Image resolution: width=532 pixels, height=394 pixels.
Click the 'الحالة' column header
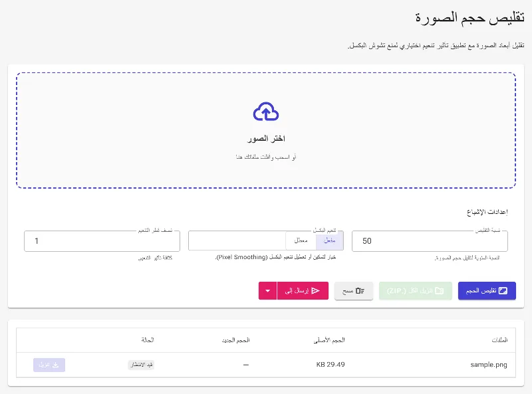(148, 340)
